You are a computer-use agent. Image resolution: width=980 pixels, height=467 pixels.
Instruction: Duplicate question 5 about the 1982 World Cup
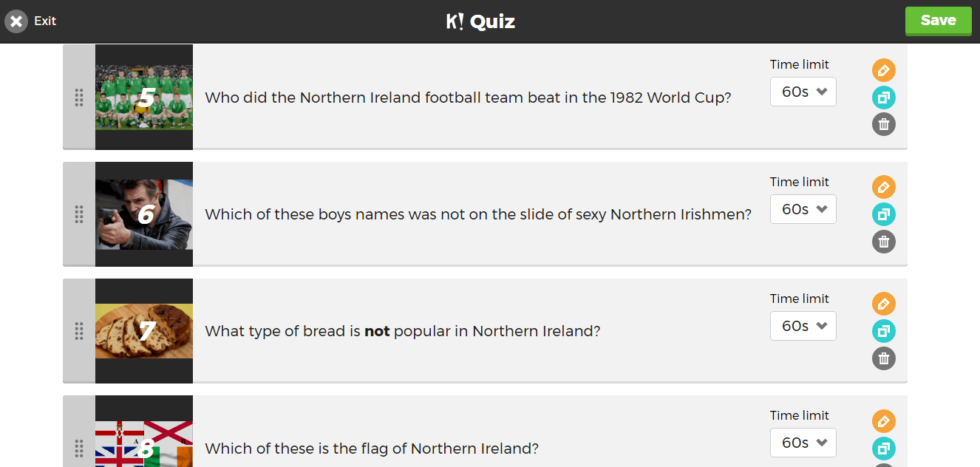pyautogui.click(x=883, y=97)
